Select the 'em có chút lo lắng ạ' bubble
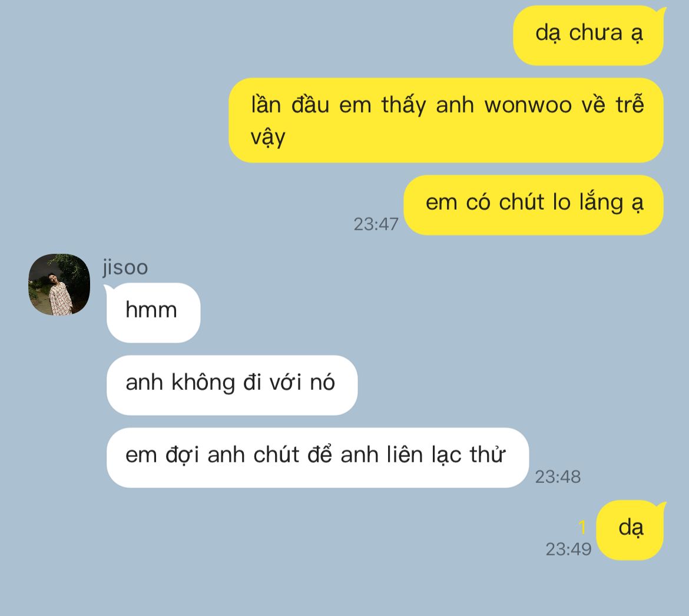Viewport: 689px width, 616px height. point(534,205)
